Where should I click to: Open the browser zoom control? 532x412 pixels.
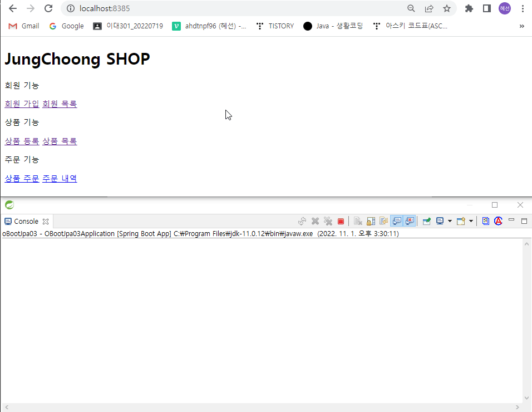[411, 8]
